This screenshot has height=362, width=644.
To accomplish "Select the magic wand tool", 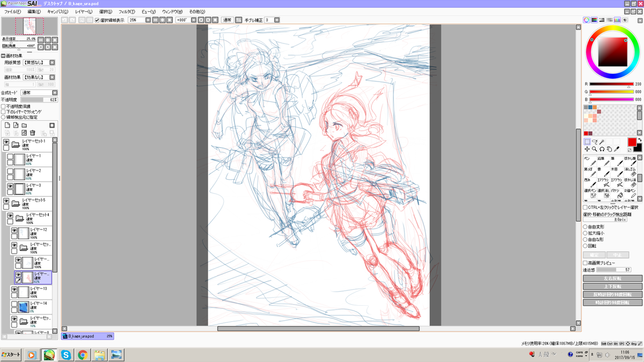I will [x=602, y=141].
